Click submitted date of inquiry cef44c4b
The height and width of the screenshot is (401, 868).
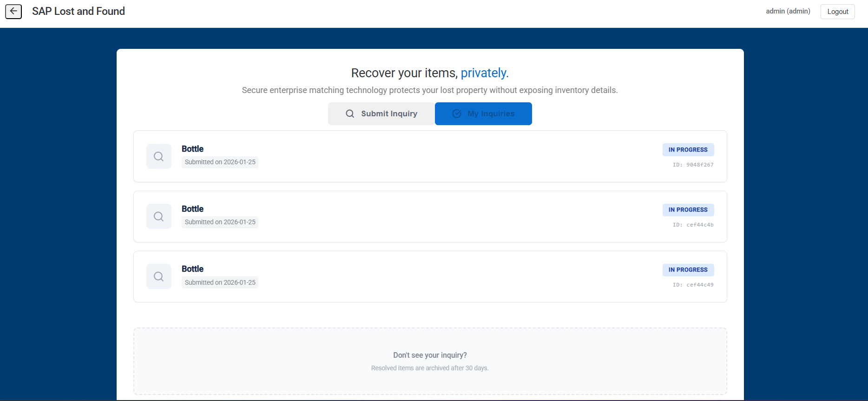pyautogui.click(x=220, y=222)
